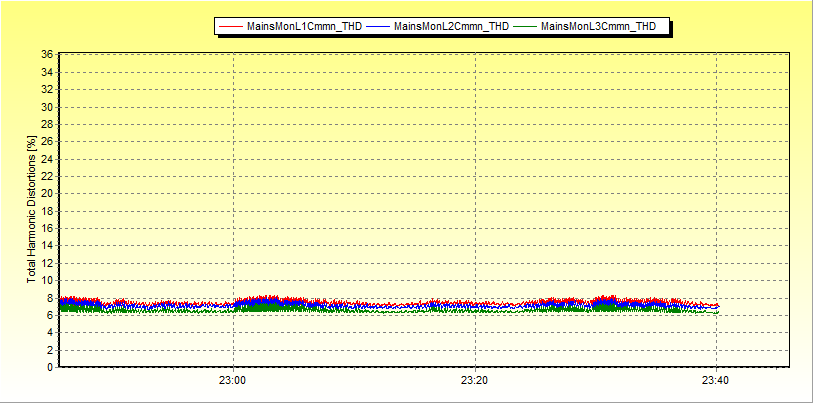Pick the 32 tick label on Y-axis

click(47, 90)
